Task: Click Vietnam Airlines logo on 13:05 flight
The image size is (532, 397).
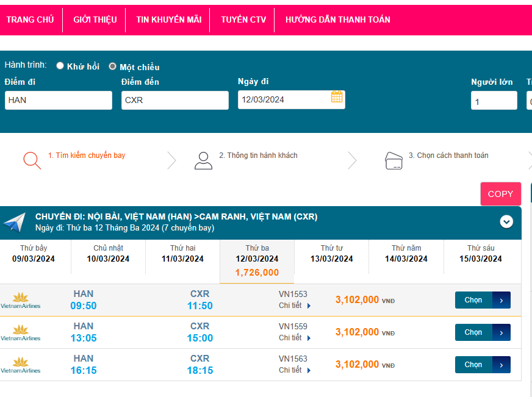Action: coord(21,332)
